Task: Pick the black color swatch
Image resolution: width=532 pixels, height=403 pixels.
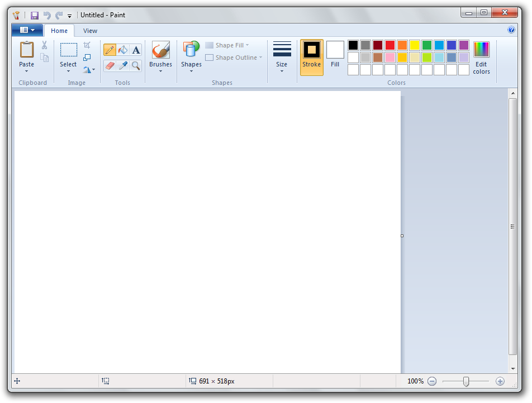Action: click(353, 45)
